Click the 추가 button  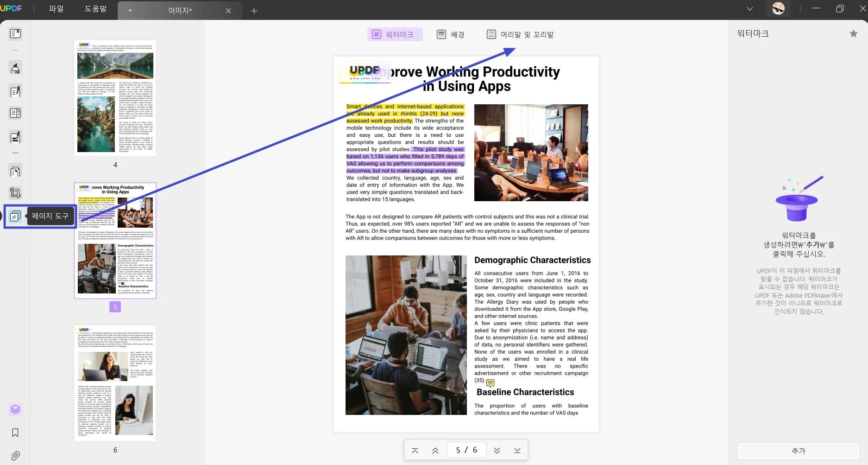pos(798,451)
